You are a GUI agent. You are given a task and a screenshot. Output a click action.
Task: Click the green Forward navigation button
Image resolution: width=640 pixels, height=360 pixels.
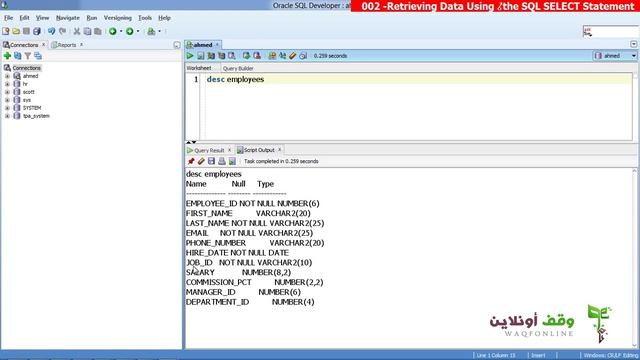coord(129,31)
